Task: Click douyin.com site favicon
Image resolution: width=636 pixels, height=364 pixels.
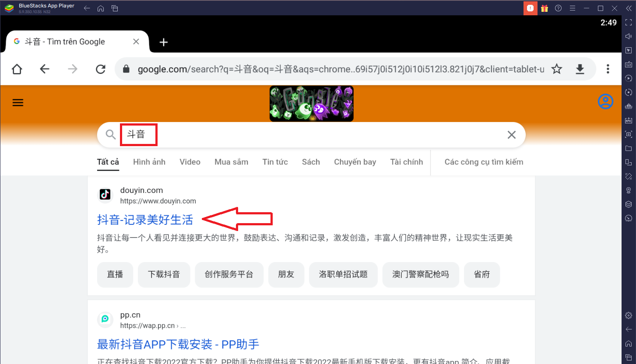Action: tap(105, 194)
